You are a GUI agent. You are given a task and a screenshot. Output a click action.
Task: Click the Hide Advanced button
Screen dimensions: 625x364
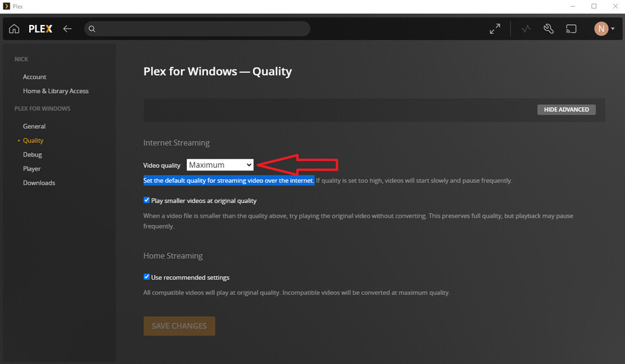click(566, 109)
